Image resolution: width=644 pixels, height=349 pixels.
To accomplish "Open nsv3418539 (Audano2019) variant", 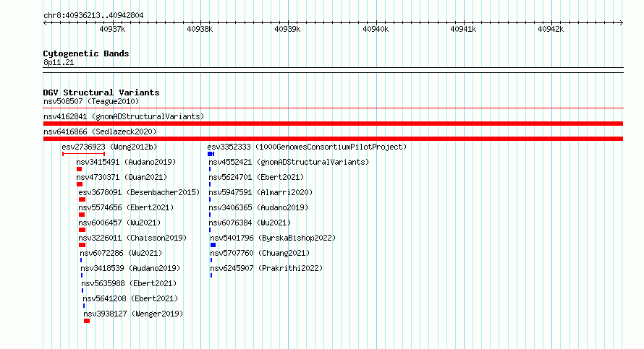I will 130,268.
